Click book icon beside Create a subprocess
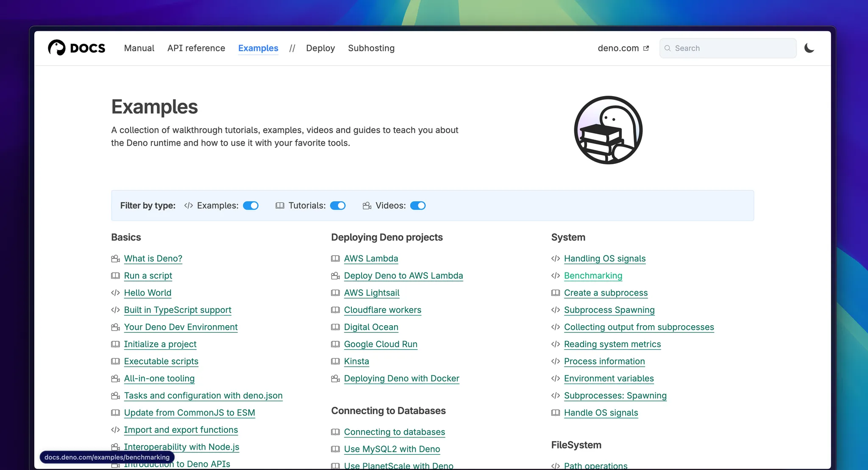This screenshot has width=868, height=470. 555,293
